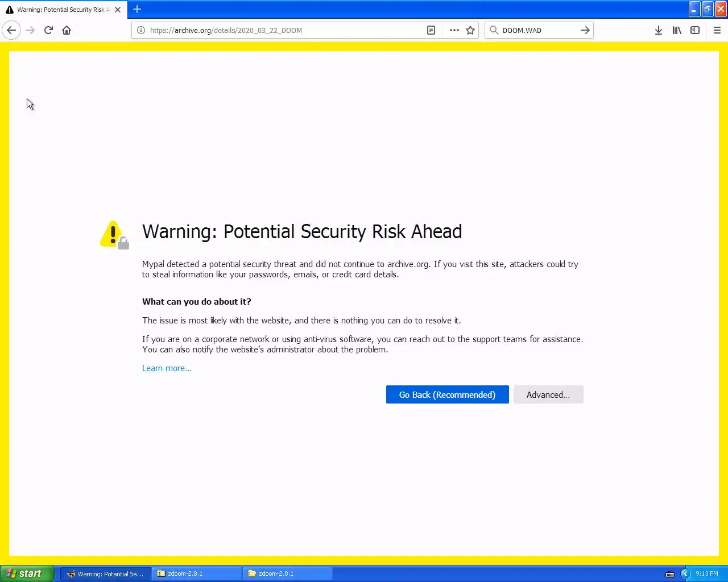
Task: Bookmark this page with the star
Action: [470, 30]
